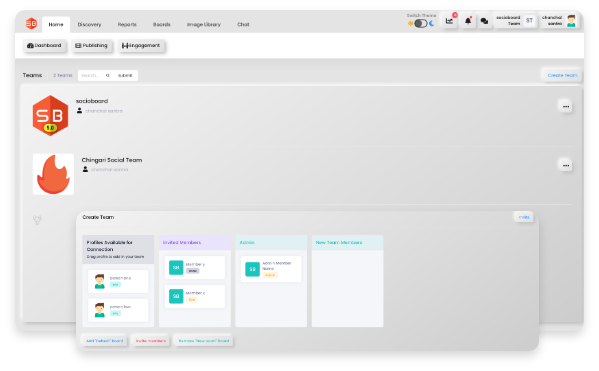The image size is (599, 371).
Task: Open the notifications bell icon
Action: click(x=468, y=21)
